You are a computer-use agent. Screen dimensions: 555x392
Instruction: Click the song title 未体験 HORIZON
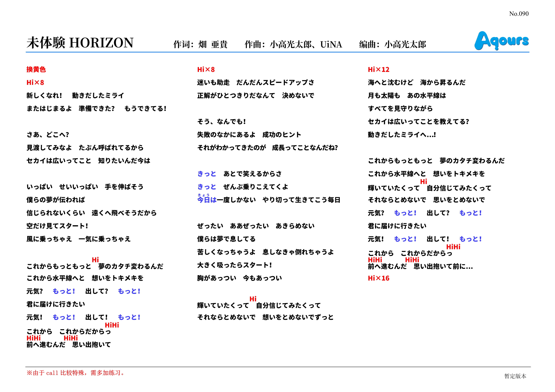pos(80,43)
